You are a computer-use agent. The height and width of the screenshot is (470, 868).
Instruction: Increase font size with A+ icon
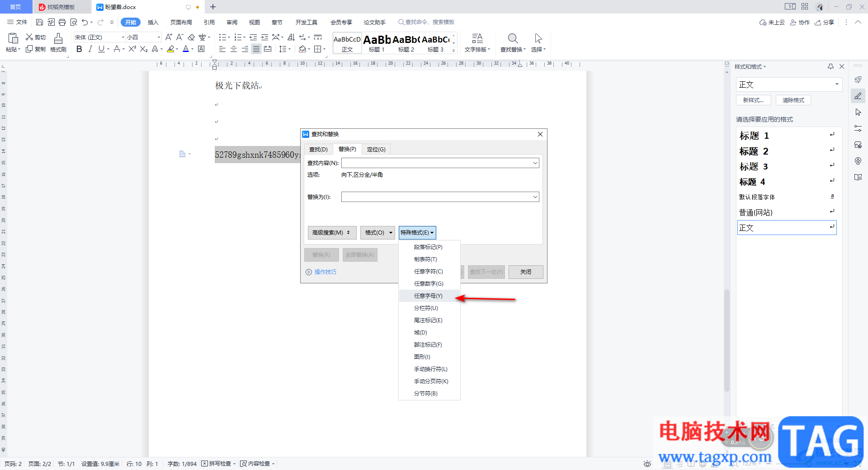pos(169,37)
